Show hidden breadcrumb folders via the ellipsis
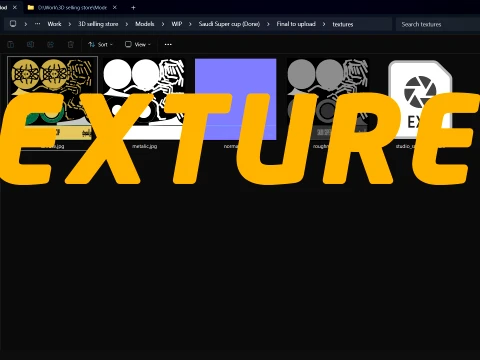 pos(38,24)
